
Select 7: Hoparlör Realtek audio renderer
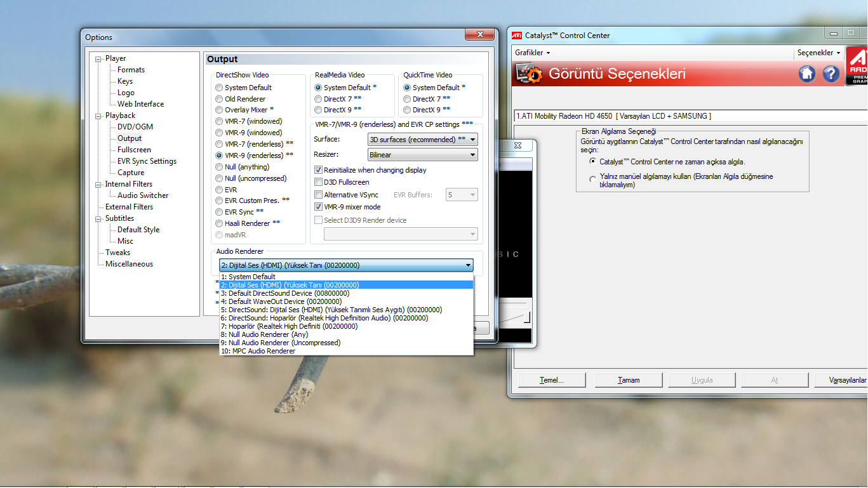(346, 326)
